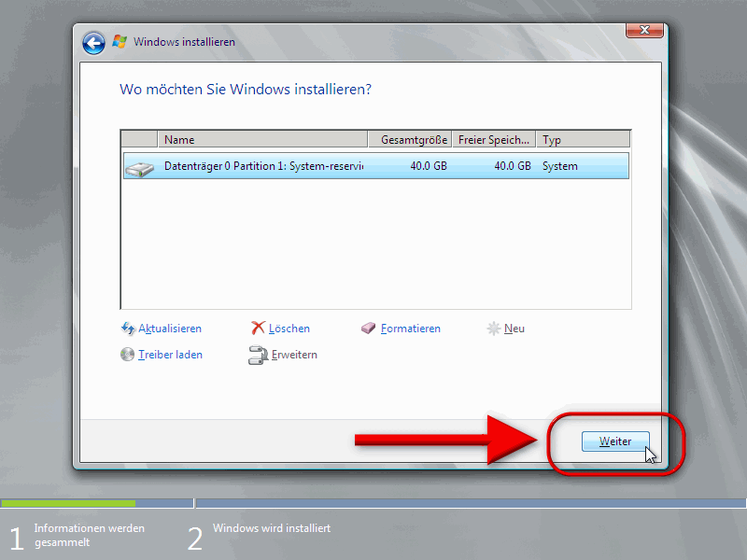Viewport: 747px width, 560px height.
Task: Choose the Löschen text link
Action: 289,329
